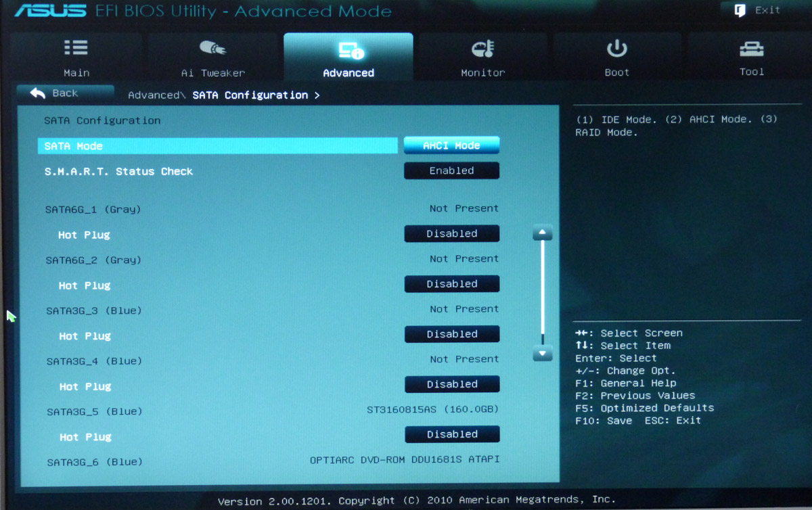Open SATA6G_2 Hot Plug Disabled option
The image size is (812, 510).
(x=451, y=284)
